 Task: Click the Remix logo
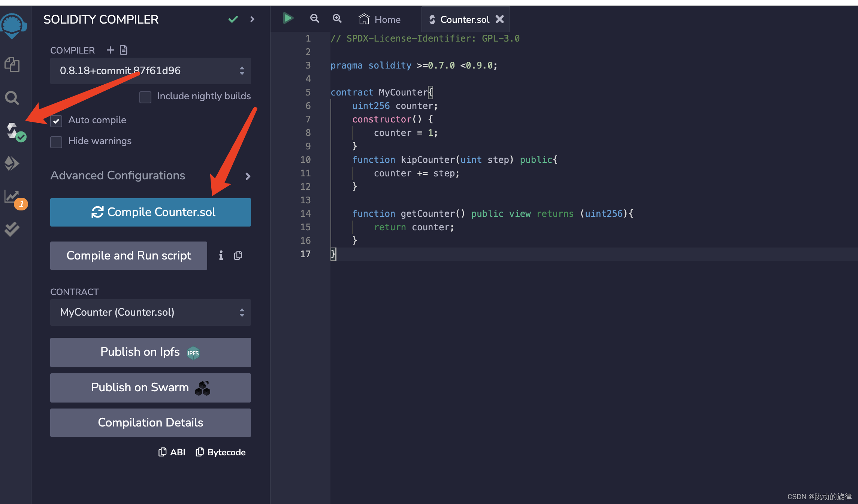(x=13, y=25)
